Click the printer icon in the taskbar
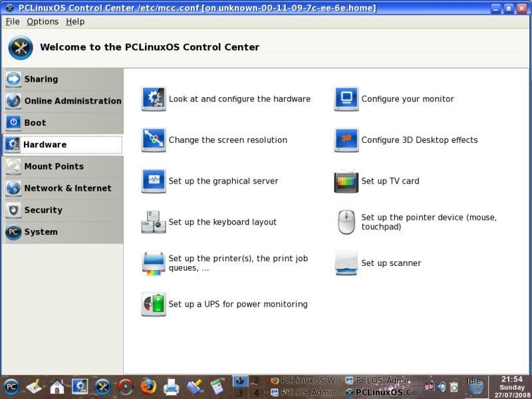Viewport: 532px width, 399px height. 172,387
